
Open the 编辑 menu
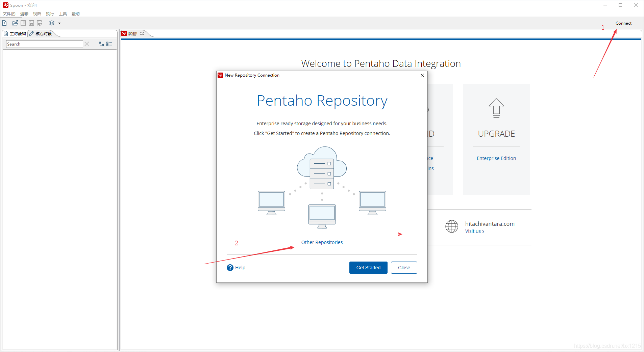(24, 14)
